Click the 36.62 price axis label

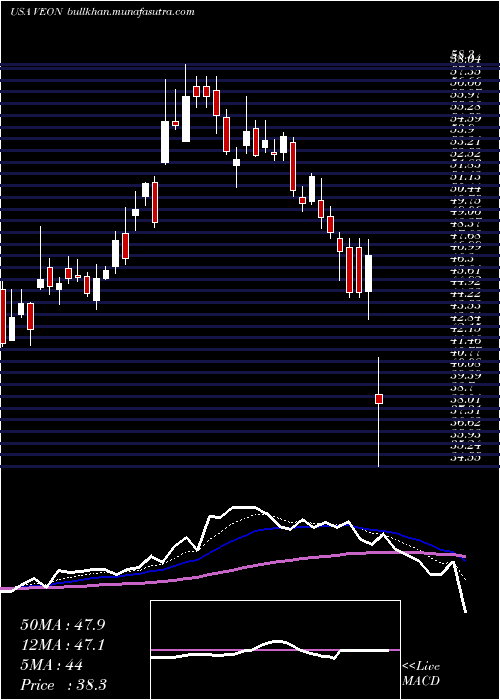(465, 423)
